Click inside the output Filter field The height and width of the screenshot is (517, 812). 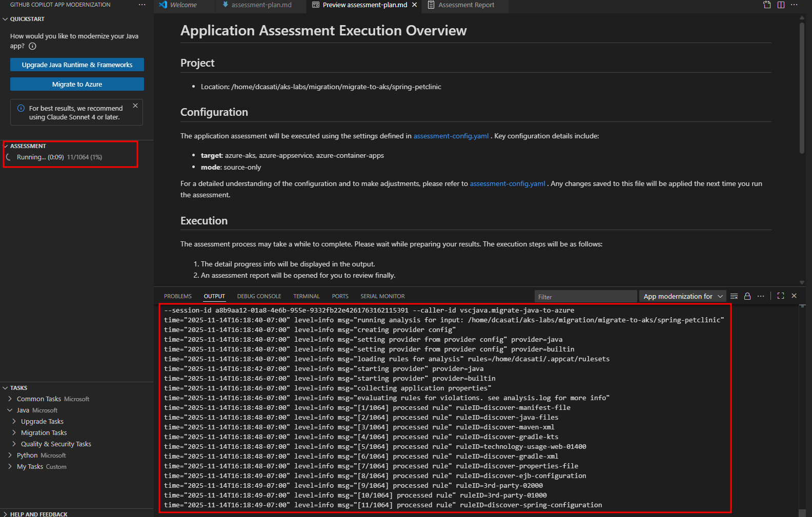pos(585,297)
